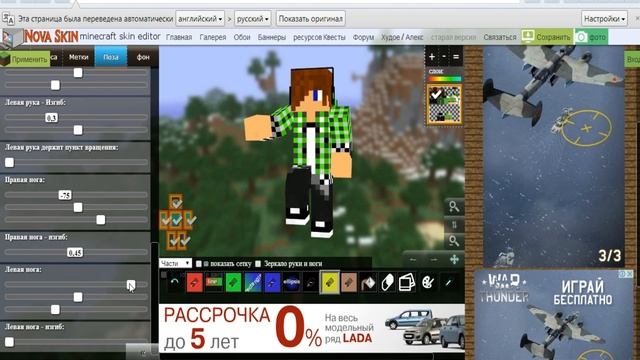Click the zoom in magnifier icon
Viewport: 640px width, 360px height.
(x=454, y=207)
